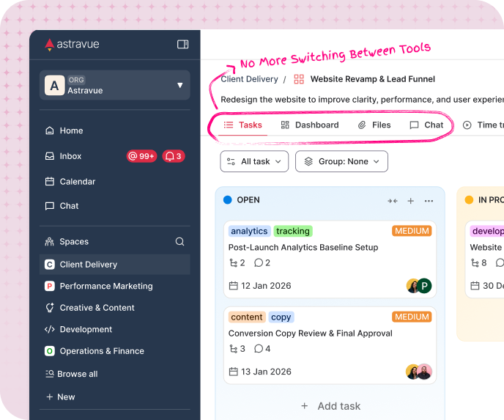The image size is (504, 420).
Task: Open the project Chat tab
Action: click(426, 125)
